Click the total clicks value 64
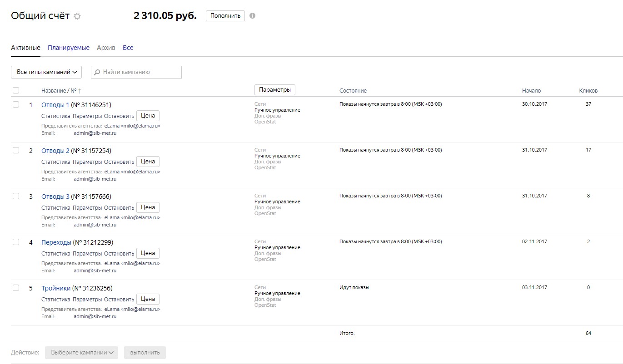The image size is (623, 364). coord(588,333)
